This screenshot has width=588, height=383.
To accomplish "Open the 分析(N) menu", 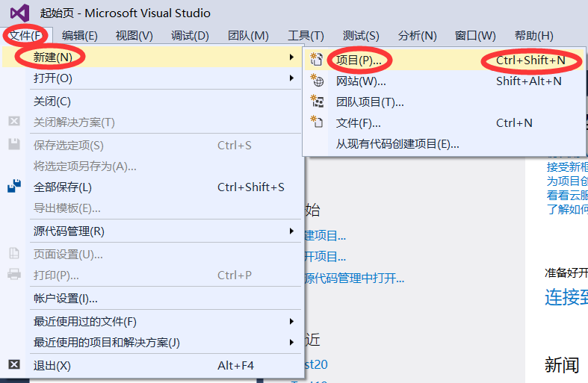I will [417, 36].
